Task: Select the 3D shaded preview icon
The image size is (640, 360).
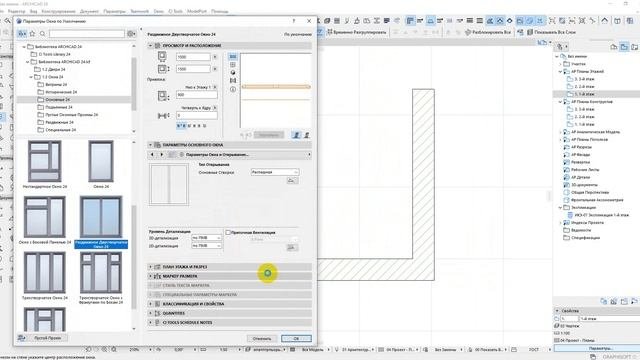Action: (233, 73)
